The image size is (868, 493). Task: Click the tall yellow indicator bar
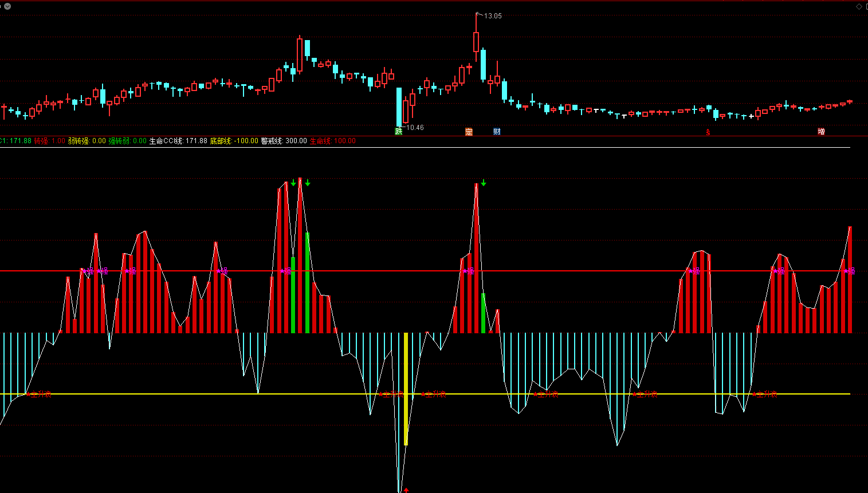point(406,389)
